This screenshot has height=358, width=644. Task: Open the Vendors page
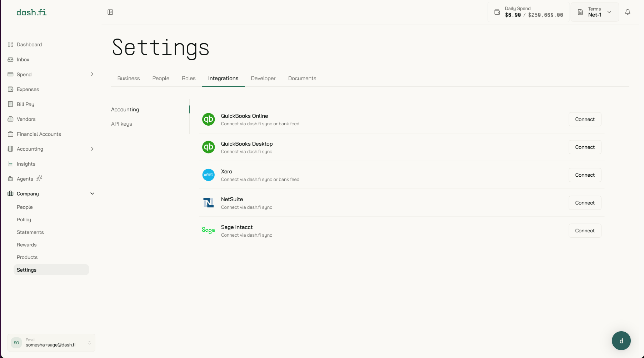[x=26, y=119]
